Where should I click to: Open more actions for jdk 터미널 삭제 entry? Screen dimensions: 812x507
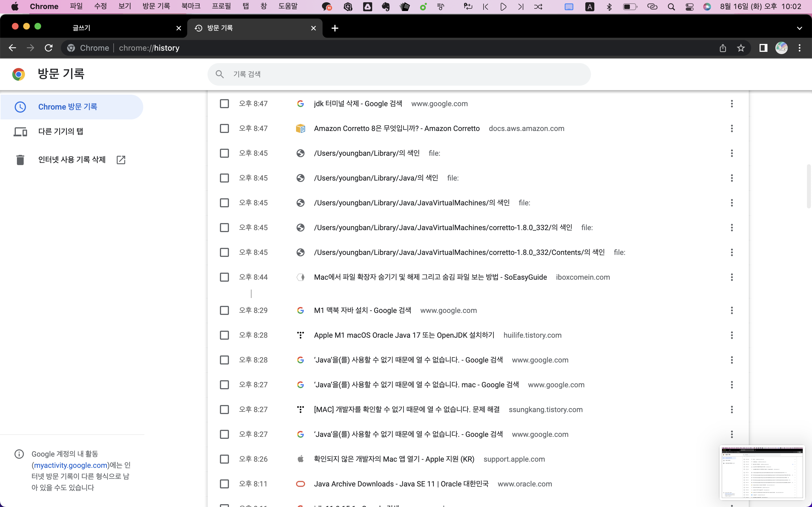tap(732, 104)
